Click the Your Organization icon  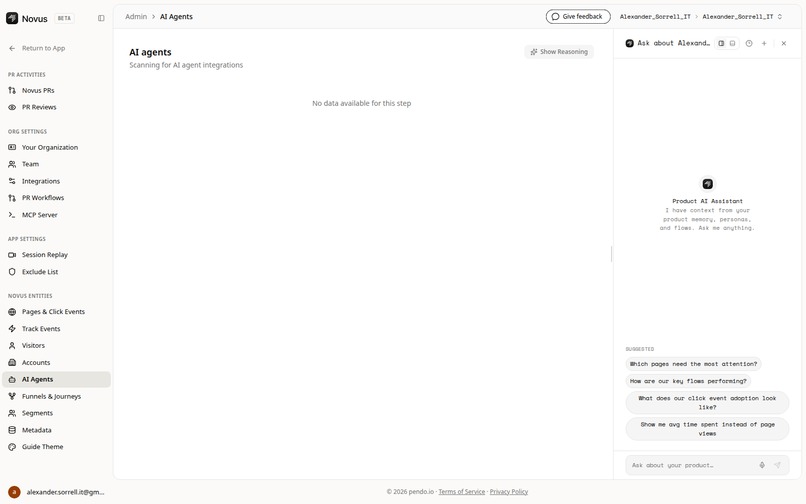(12, 147)
